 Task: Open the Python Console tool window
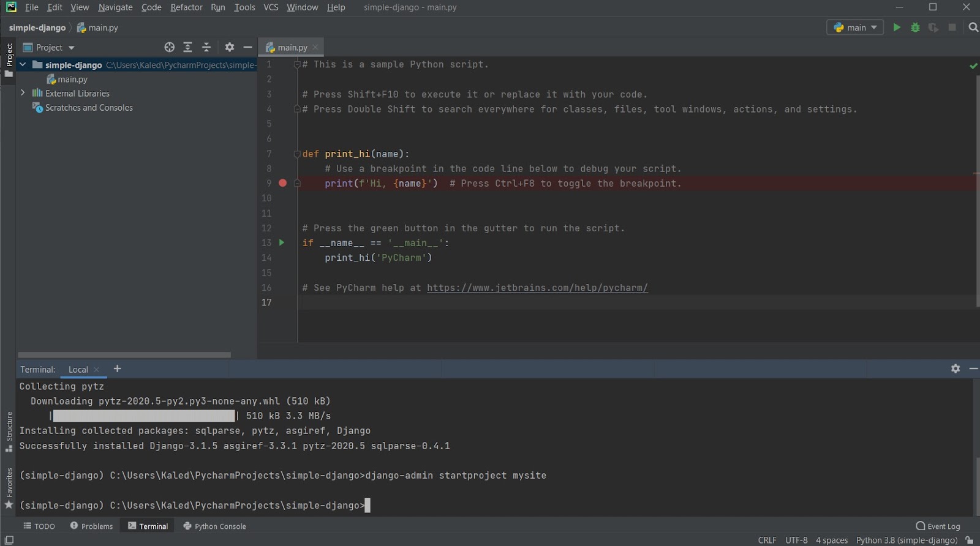click(215, 526)
